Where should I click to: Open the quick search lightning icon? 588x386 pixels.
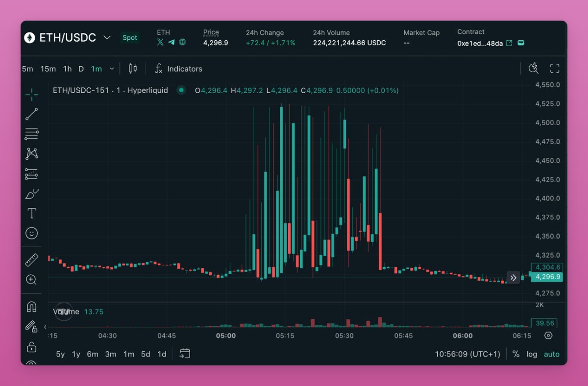pos(534,69)
